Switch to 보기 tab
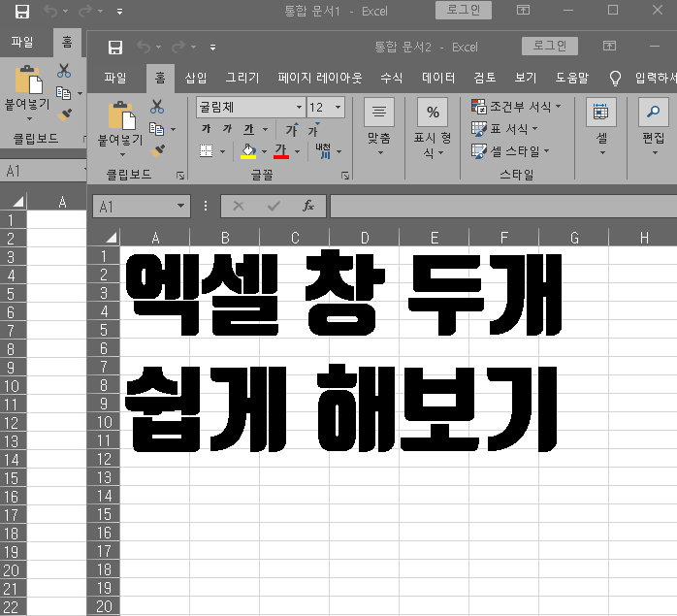677x616 pixels. coord(525,78)
